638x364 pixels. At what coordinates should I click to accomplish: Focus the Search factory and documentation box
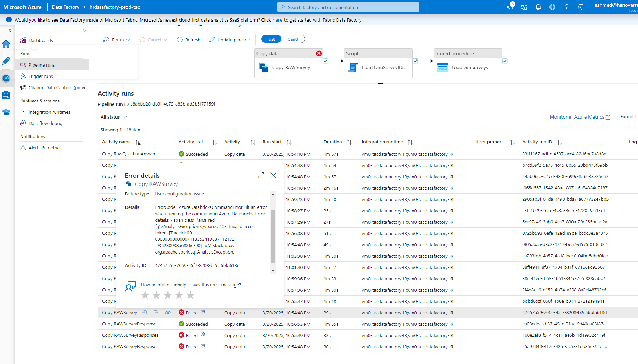point(348,7)
